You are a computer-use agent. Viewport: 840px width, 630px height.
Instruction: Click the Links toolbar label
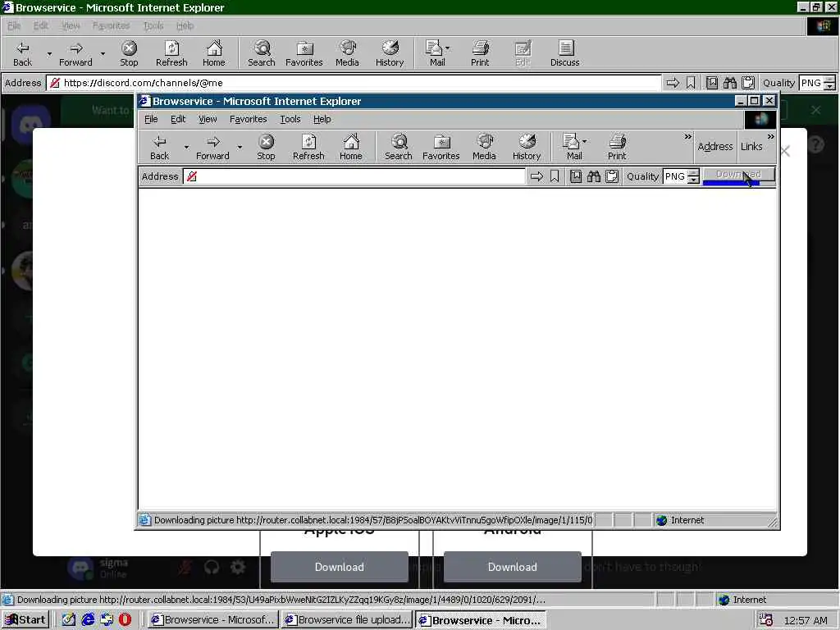[x=751, y=146]
